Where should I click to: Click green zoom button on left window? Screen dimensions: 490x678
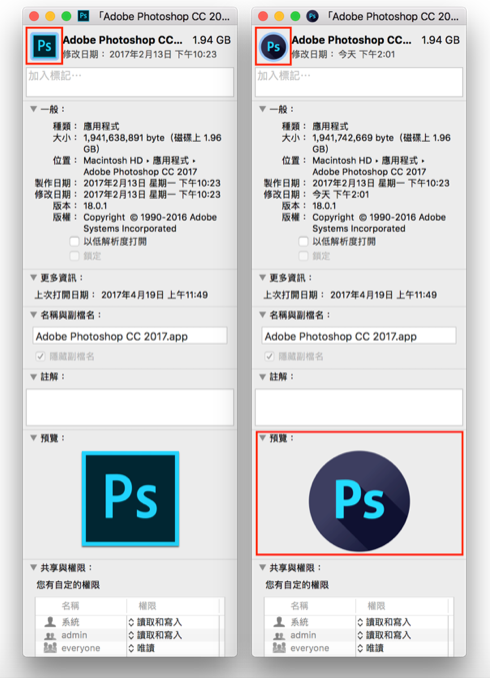(x=66, y=16)
